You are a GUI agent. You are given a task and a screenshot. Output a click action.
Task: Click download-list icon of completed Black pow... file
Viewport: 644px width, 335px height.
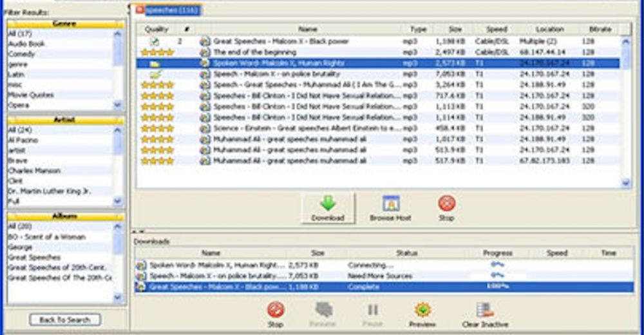141,287
